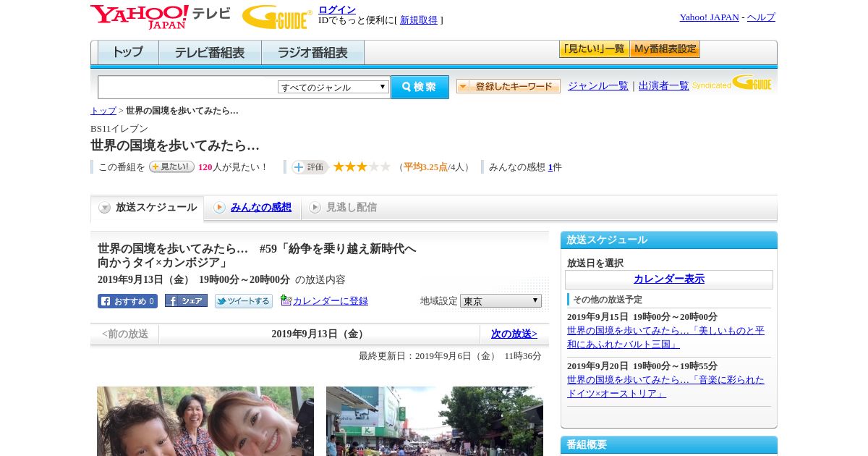Viewport: 868px width, 456px height.
Task: Open the ヘルプ link
Action: coord(761,17)
